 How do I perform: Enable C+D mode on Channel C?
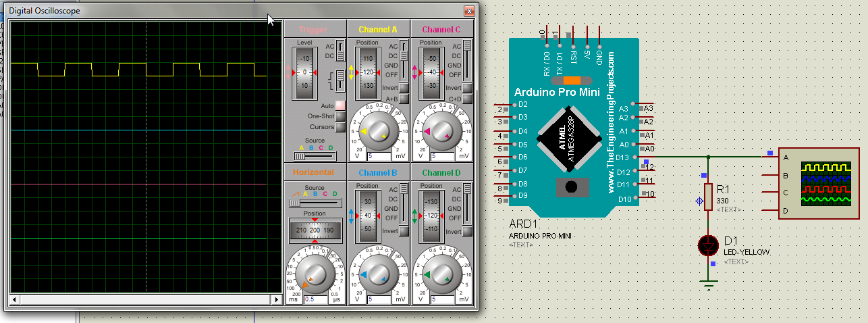point(467,99)
